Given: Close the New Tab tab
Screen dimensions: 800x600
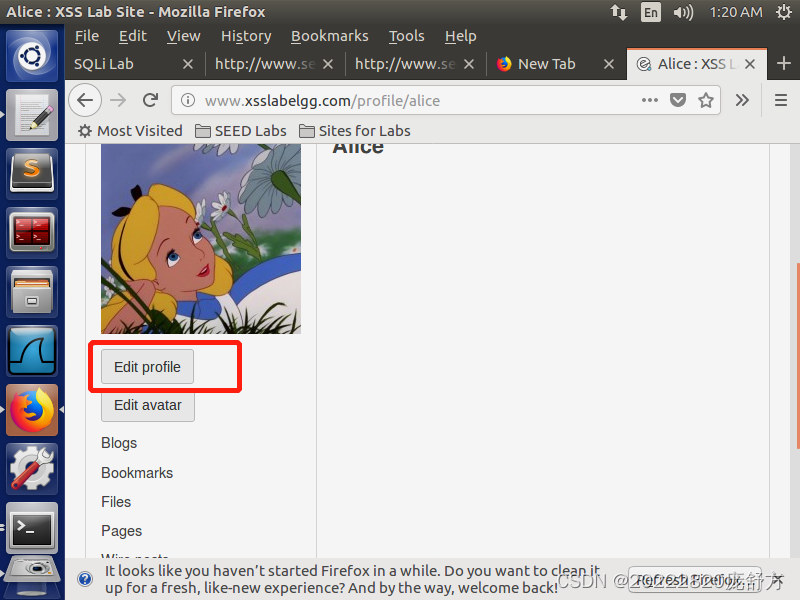Looking at the screenshot, I should (x=608, y=64).
